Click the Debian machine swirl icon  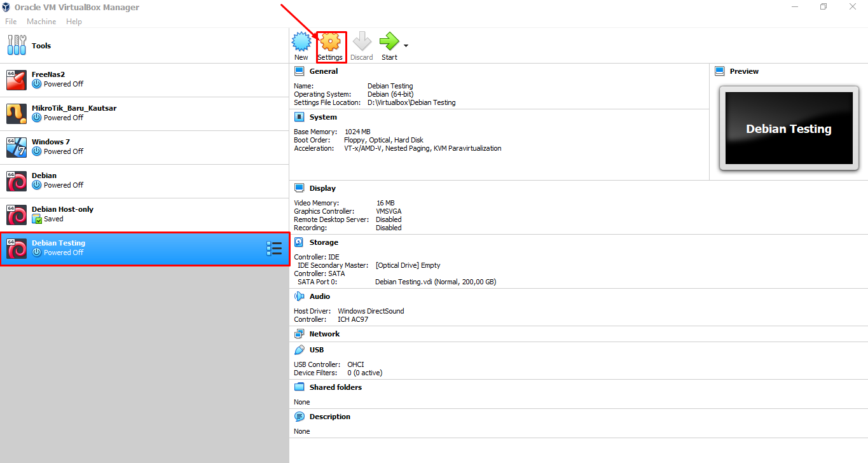pyautogui.click(x=17, y=181)
